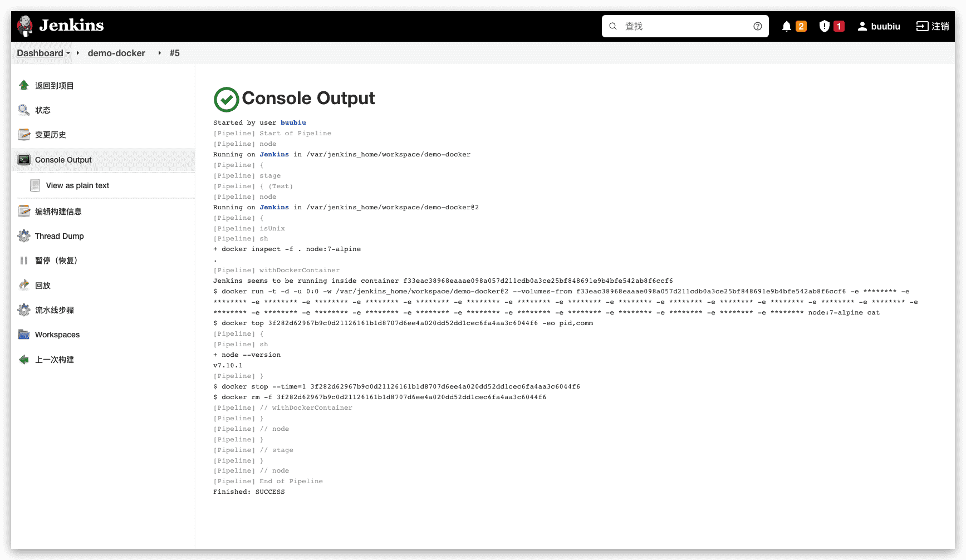The width and height of the screenshot is (966, 560).
Task: Select Console Output in the sidebar
Action: tap(63, 160)
